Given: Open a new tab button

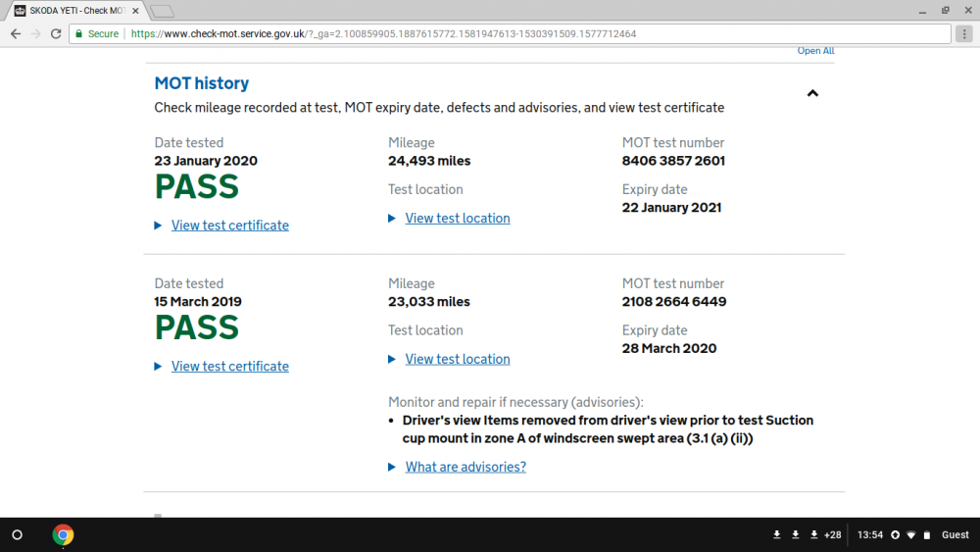Looking at the screenshot, I should (163, 11).
